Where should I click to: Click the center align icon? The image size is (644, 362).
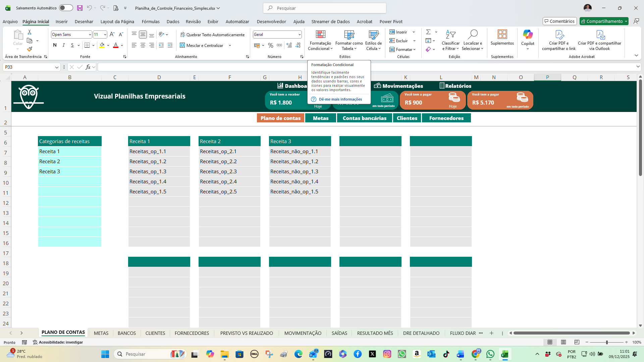point(143,45)
